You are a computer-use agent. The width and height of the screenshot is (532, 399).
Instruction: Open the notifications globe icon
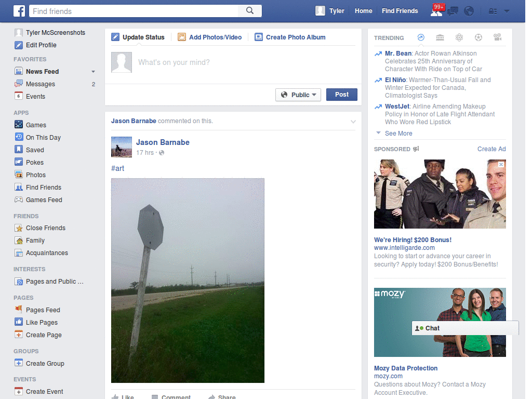click(x=469, y=11)
